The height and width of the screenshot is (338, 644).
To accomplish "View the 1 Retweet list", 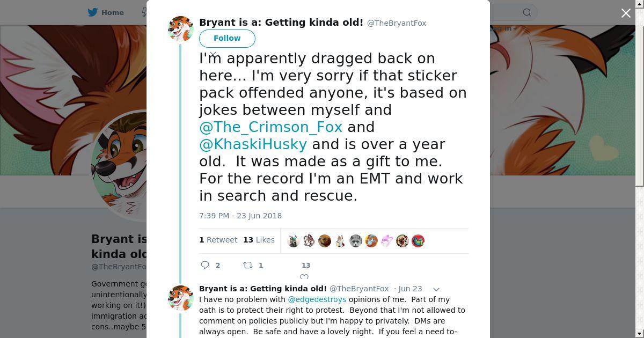I will click(x=218, y=240).
